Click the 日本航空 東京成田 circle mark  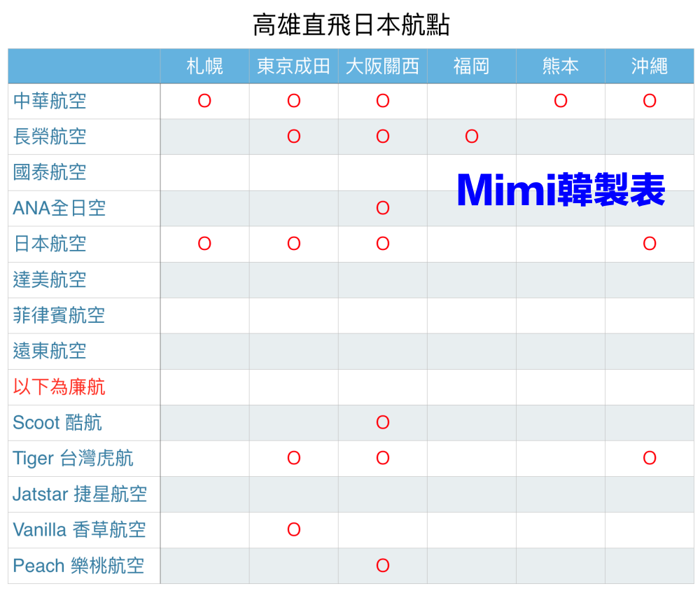[x=294, y=244]
